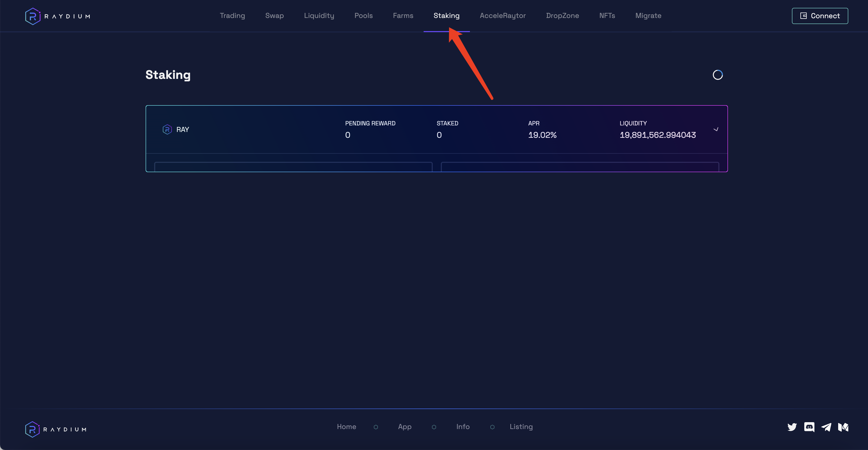Image resolution: width=868 pixels, height=450 pixels.
Task: Click the Home footer link
Action: 346,427
